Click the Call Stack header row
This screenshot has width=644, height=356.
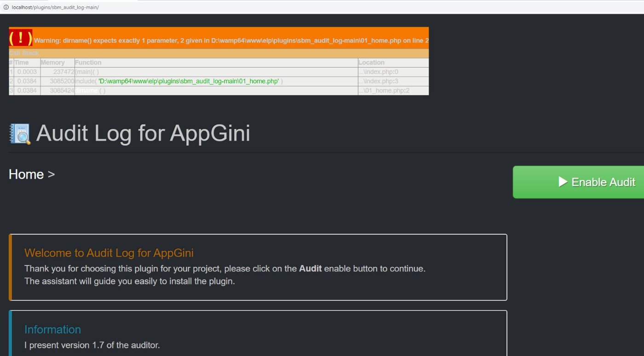(x=218, y=53)
